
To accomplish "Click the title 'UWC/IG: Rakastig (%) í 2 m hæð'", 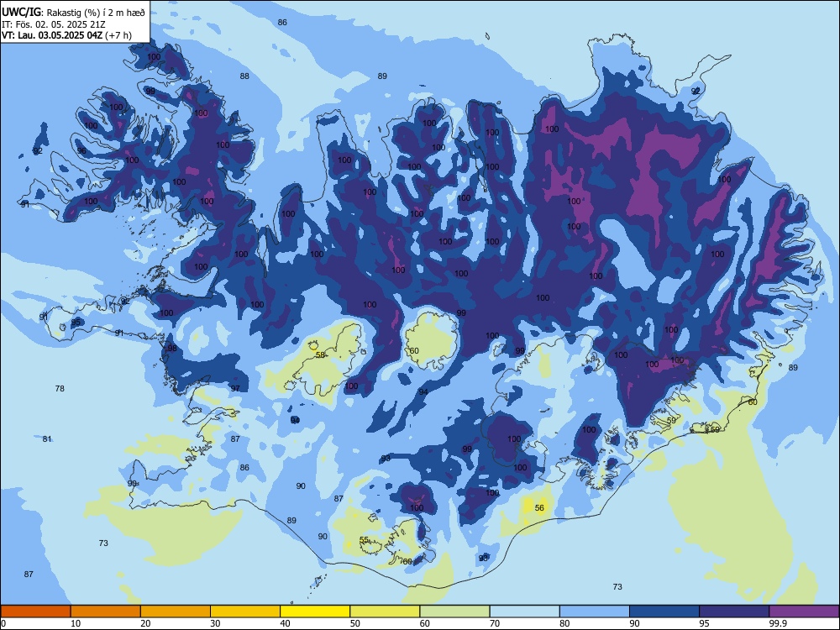I will point(73,13).
